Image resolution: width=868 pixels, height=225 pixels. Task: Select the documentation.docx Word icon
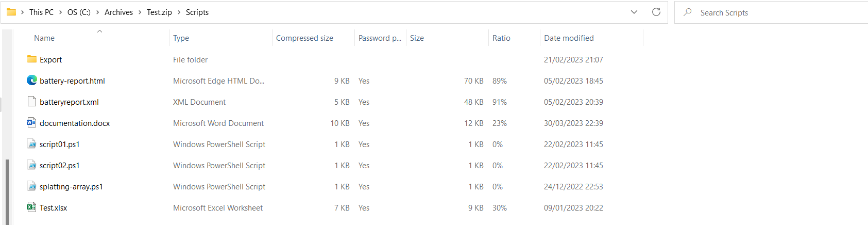point(32,123)
